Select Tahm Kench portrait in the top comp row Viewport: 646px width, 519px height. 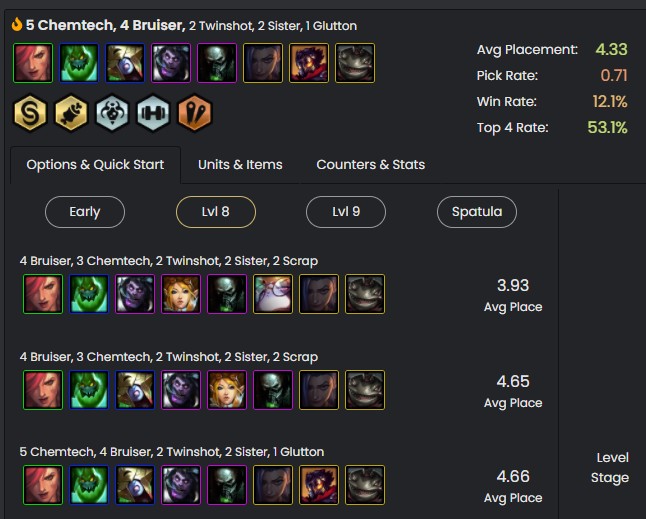(x=355, y=62)
